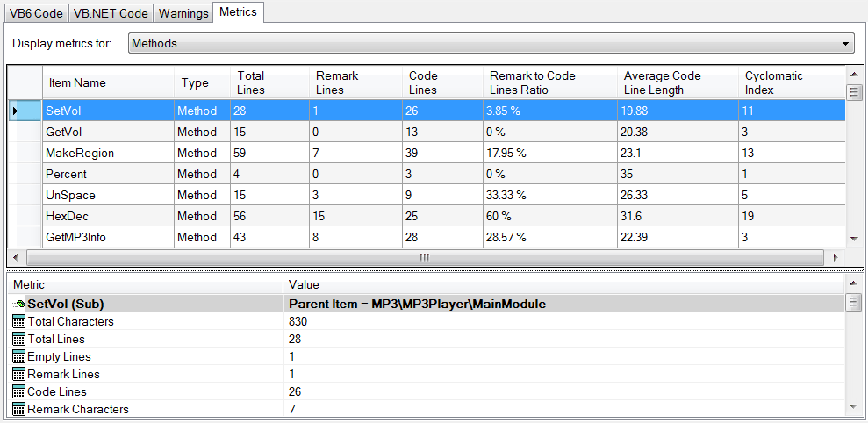Click the Value column header in details pane
The height and width of the screenshot is (423, 868).
click(564, 284)
